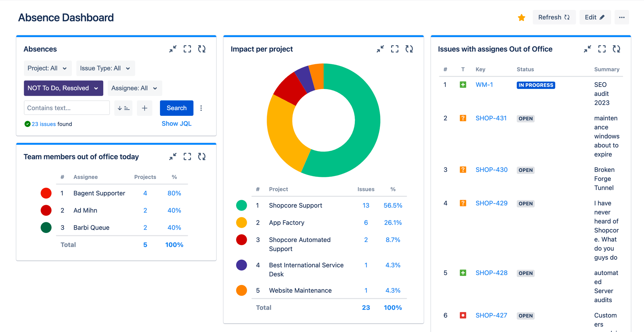Image resolution: width=644 pixels, height=332 pixels.
Task: Click the plus icon to add a filter field
Action: pos(144,108)
